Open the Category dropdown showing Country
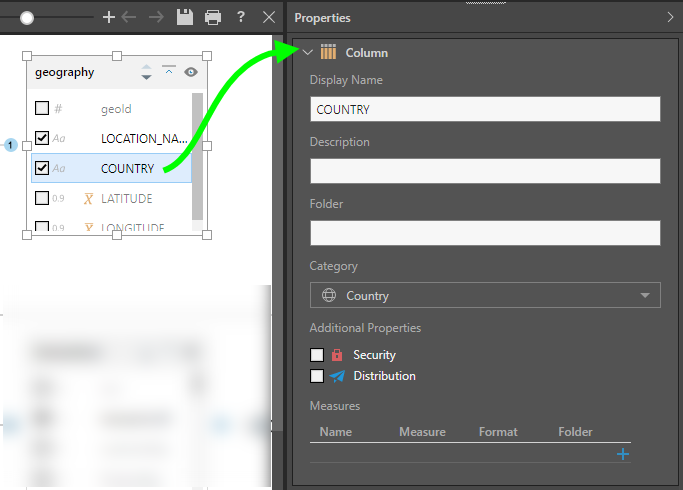This screenshot has width=683, height=490. click(485, 296)
